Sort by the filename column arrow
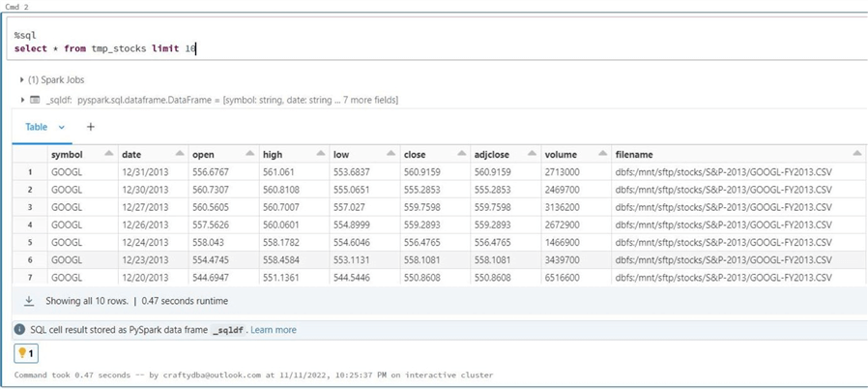This screenshot has width=868, height=390. (856, 154)
